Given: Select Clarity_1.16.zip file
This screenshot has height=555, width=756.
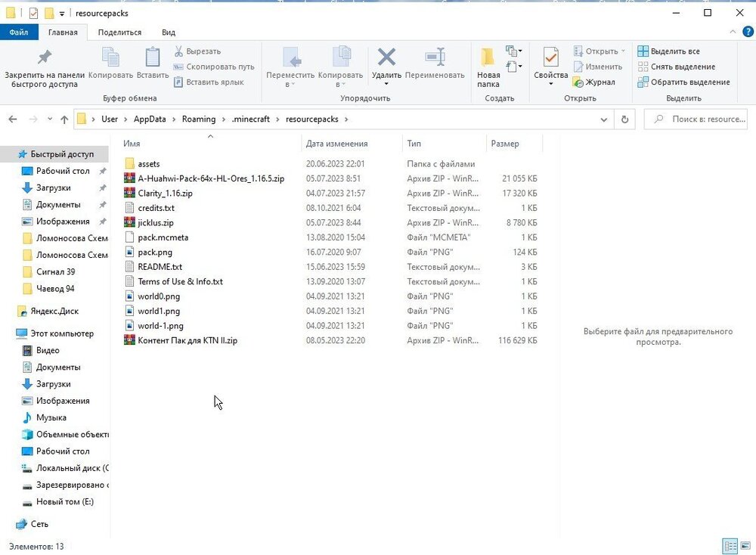Looking at the screenshot, I should (165, 194).
